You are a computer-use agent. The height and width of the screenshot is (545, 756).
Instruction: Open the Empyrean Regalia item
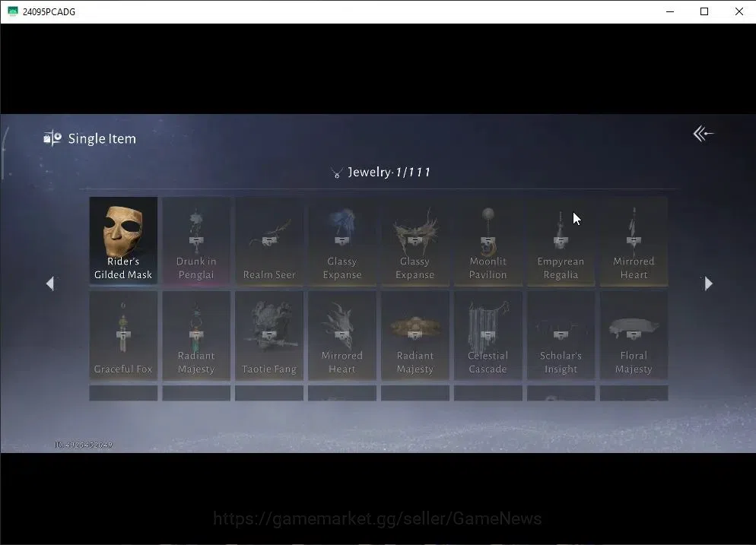(561, 240)
